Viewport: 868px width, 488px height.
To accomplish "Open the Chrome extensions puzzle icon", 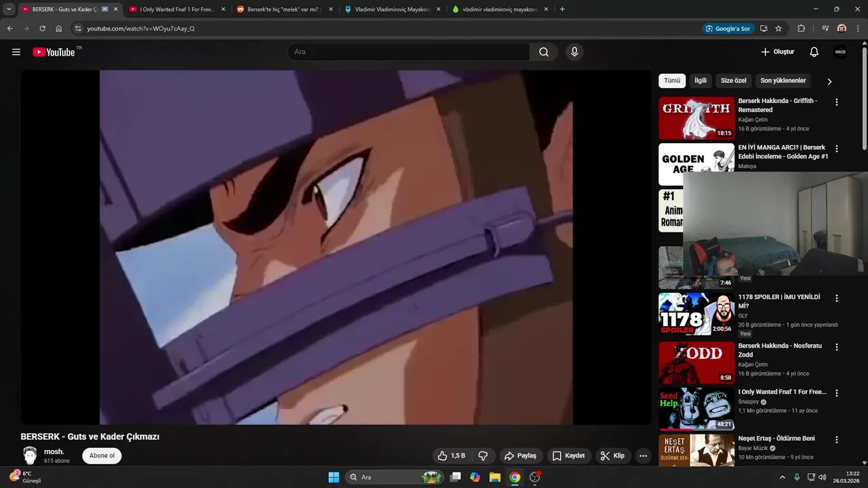I will pyautogui.click(x=801, y=28).
